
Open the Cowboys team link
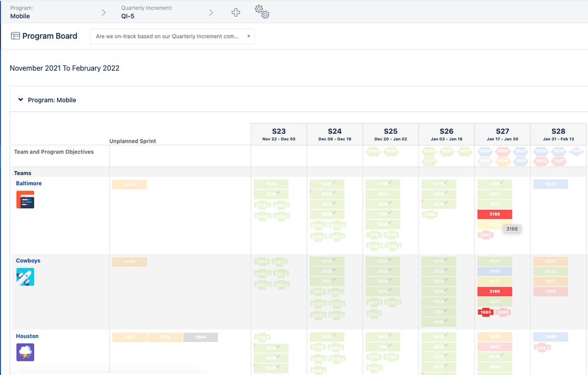pos(28,260)
